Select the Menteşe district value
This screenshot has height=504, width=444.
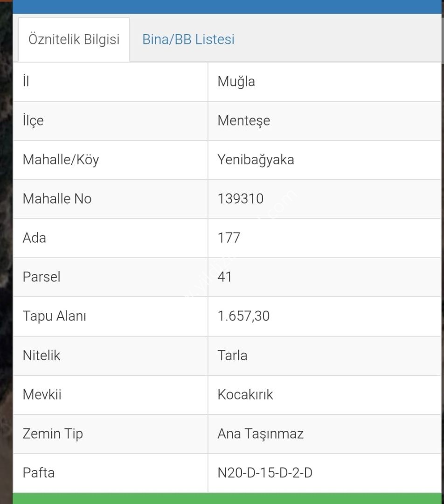click(243, 121)
